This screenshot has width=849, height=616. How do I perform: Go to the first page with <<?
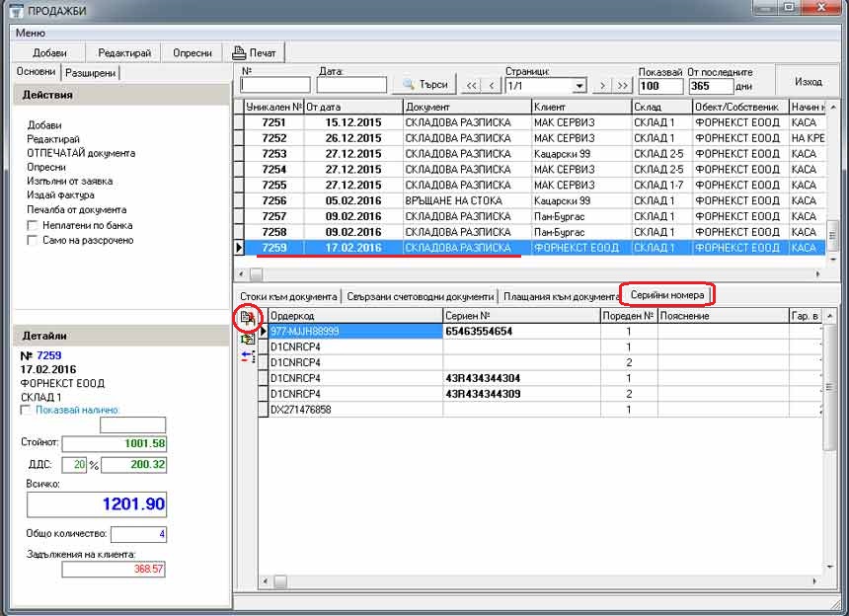tap(472, 86)
